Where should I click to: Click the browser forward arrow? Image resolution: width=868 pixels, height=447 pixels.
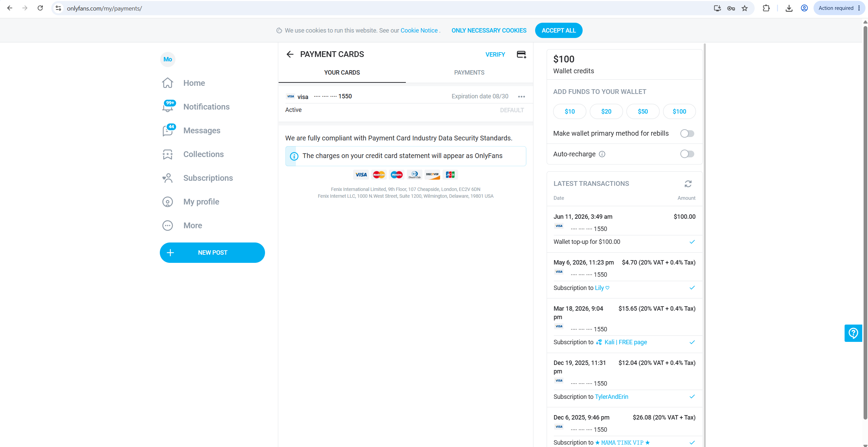pos(25,8)
